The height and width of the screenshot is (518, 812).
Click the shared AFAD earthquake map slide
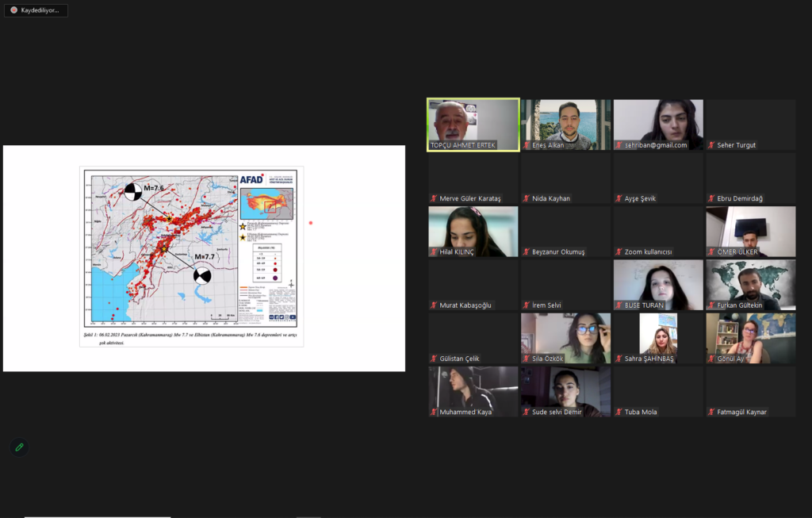click(x=204, y=258)
